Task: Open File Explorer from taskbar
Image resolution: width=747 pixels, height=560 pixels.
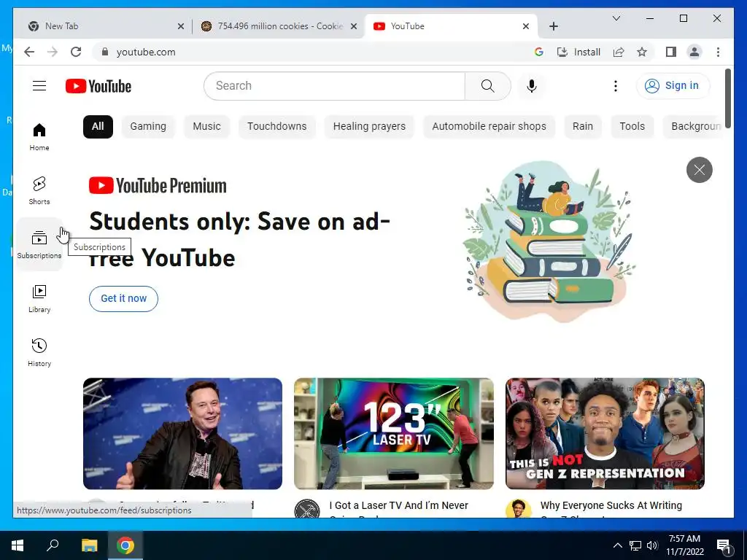Action: tap(89, 545)
